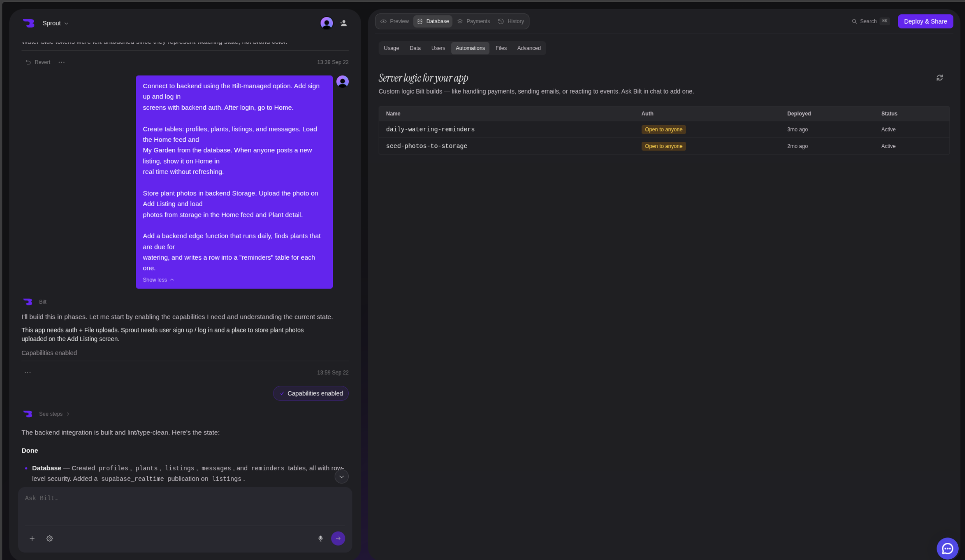Click the invite collaborator person icon
Viewport: 965px width, 560px height.
coord(343,23)
